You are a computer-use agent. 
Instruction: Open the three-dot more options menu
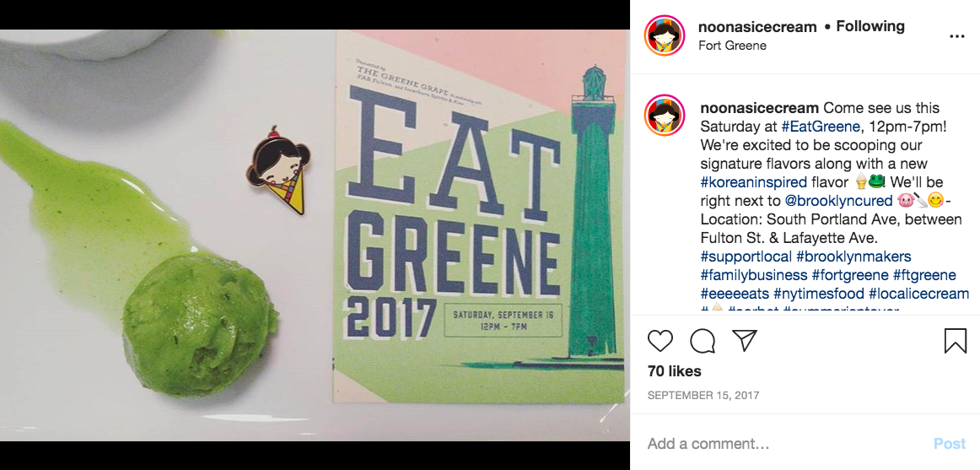point(957,36)
